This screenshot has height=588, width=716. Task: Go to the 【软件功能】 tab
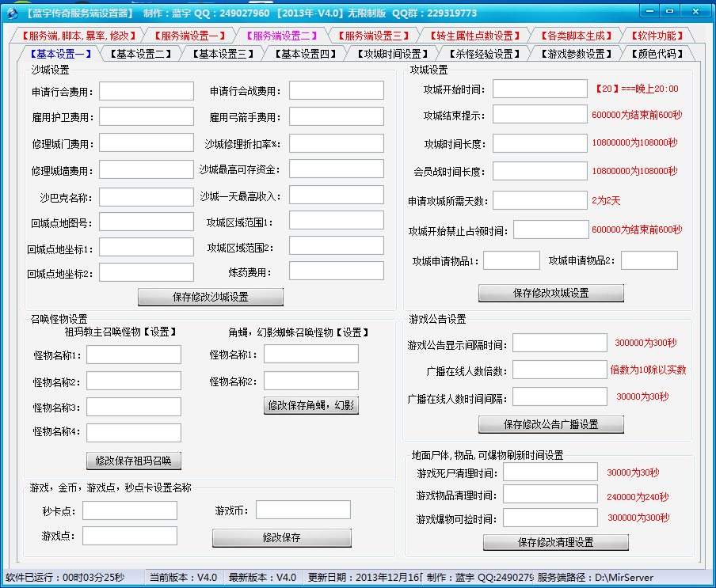[657, 36]
